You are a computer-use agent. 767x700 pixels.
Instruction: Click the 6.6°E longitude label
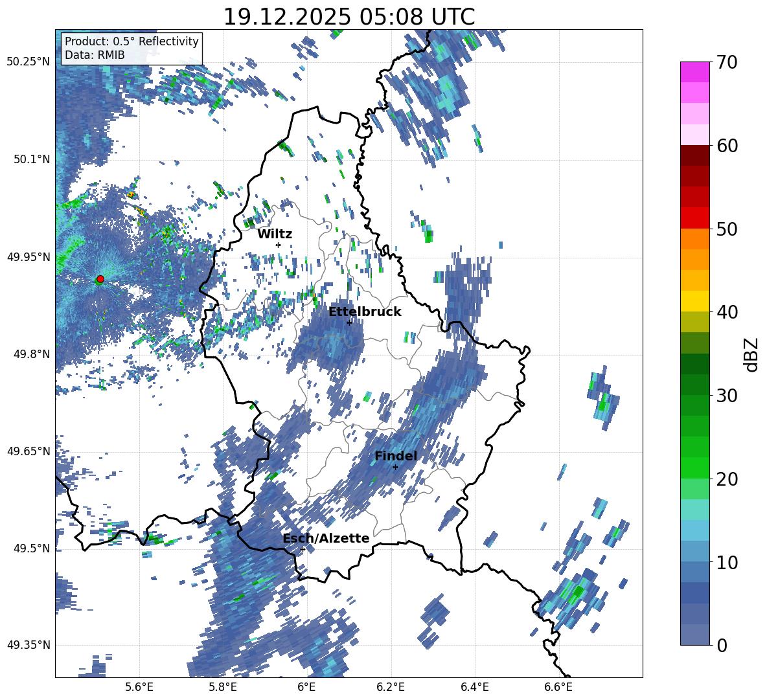558,687
